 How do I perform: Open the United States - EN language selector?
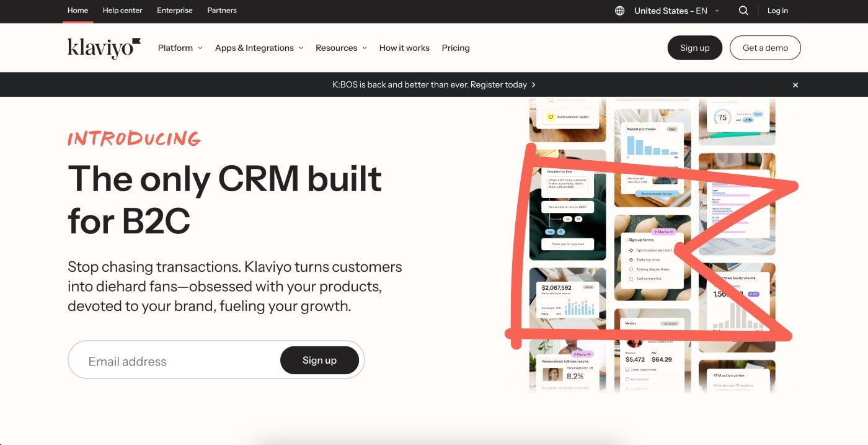point(670,11)
